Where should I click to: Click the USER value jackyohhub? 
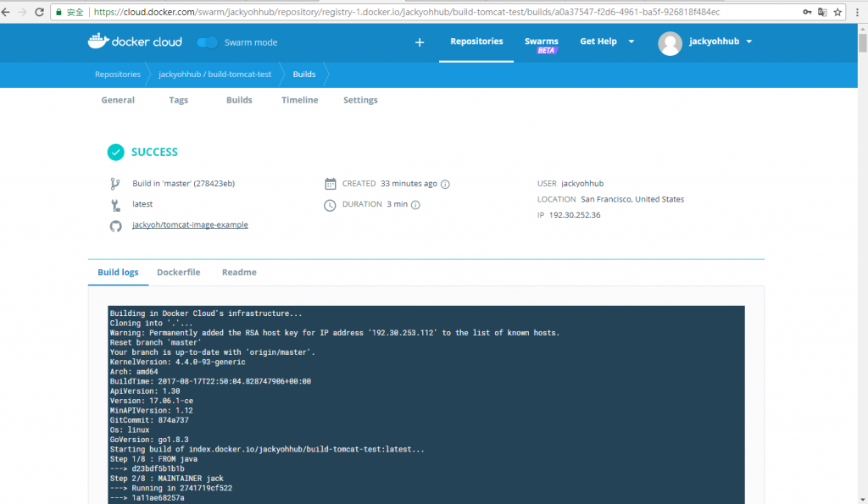[582, 183]
